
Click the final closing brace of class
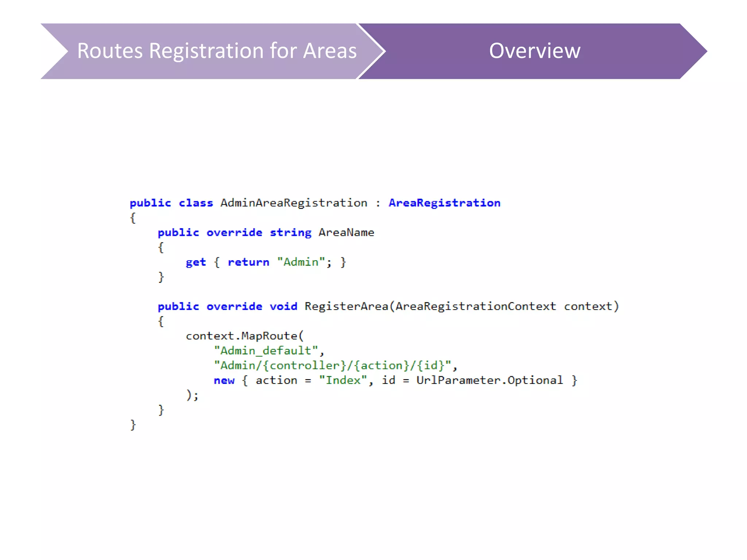pos(133,425)
